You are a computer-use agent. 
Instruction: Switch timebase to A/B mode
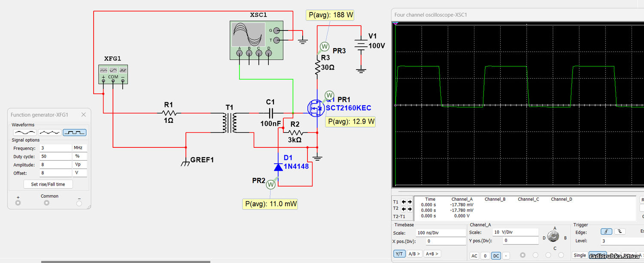click(x=414, y=254)
